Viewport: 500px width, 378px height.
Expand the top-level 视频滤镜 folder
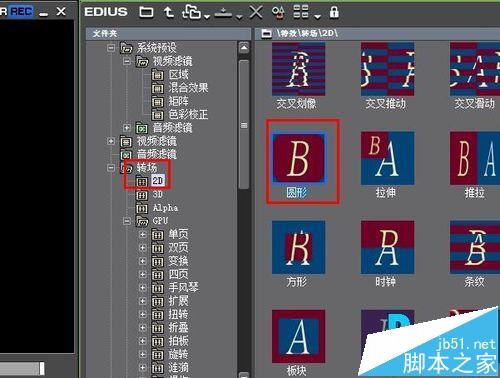(x=111, y=141)
